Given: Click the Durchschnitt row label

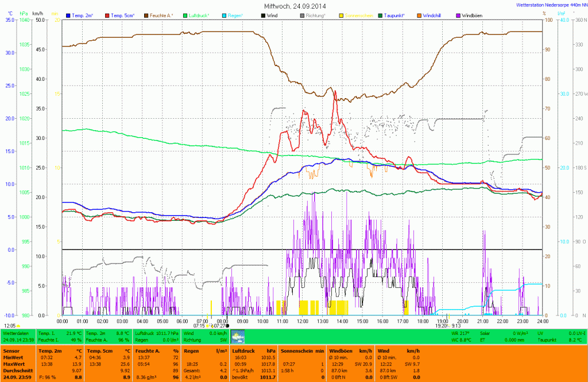Looking at the screenshot, I should click(17, 371).
